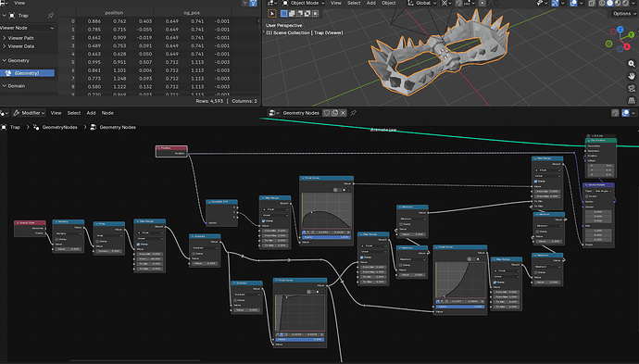
Task: Toggle X-ray view icon
Action: 592,3
